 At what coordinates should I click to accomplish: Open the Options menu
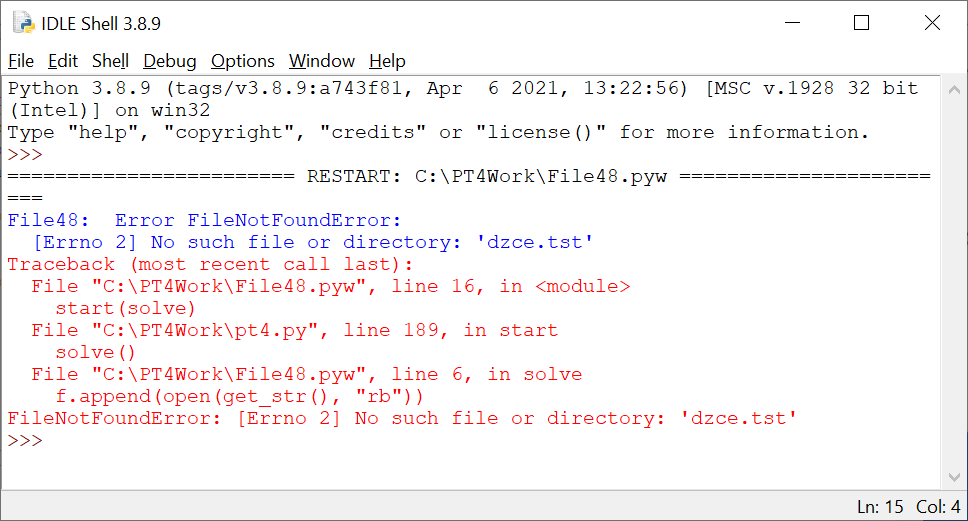click(243, 61)
